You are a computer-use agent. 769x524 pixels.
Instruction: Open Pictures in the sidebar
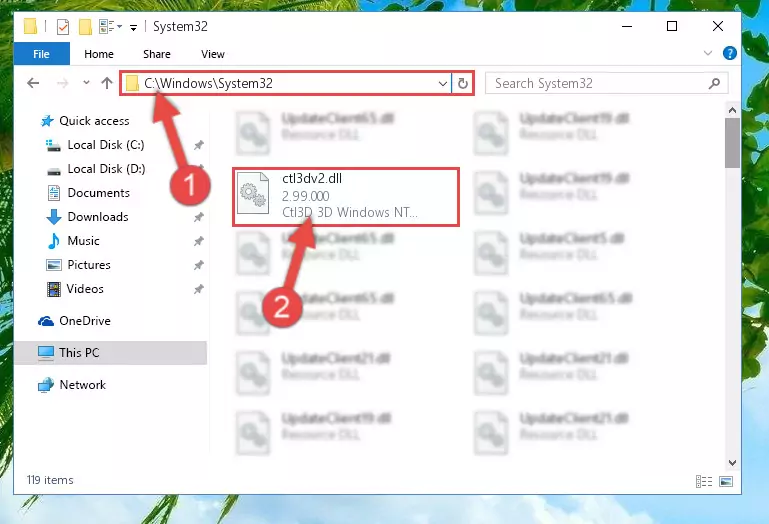(x=89, y=265)
